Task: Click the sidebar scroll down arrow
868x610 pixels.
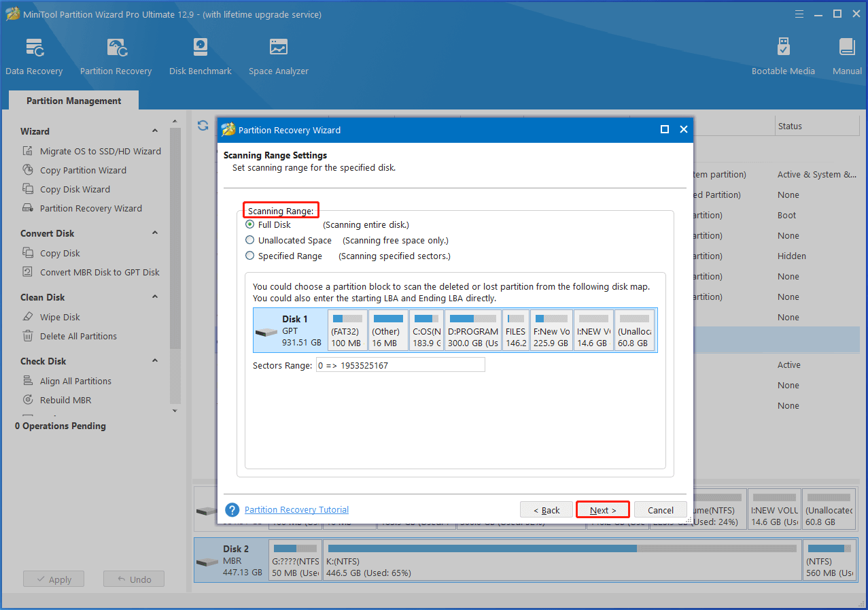Action: [175, 411]
